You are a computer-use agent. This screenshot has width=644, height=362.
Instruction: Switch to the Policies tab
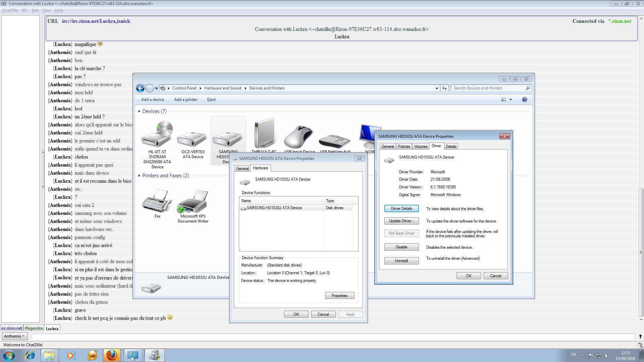(x=404, y=146)
